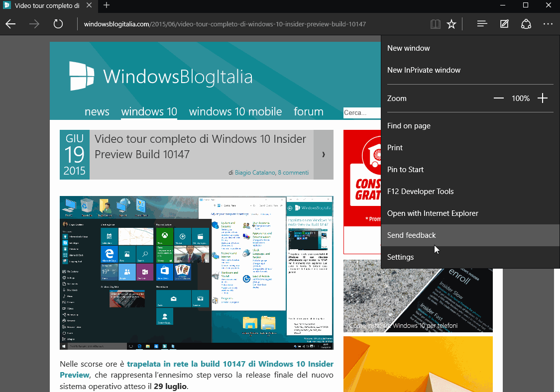The width and height of the screenshot is (560, 392).
Task: Close the Video tour completo tab
Action: tap(89, 5)
